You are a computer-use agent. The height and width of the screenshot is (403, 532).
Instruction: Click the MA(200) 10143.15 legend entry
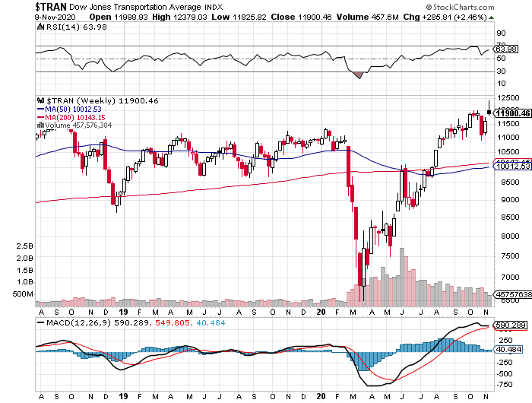click(x=71, y=117)
